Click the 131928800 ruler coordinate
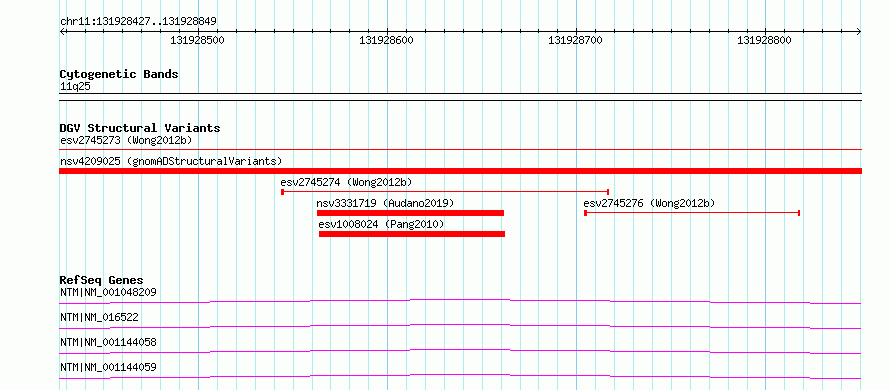Image resolution: width=890 pixels, height=390 pixels. [x=765, y=40]
